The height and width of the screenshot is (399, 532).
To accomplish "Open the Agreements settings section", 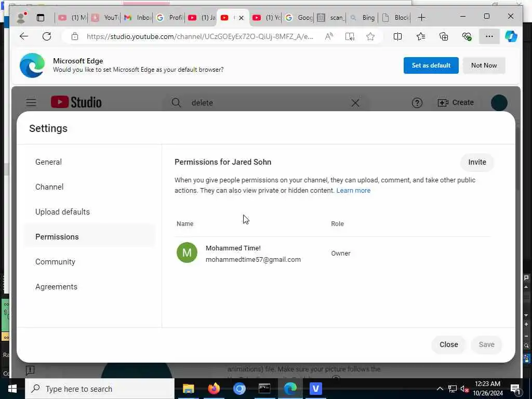I will pyautogui.click(x=56, y=287).
